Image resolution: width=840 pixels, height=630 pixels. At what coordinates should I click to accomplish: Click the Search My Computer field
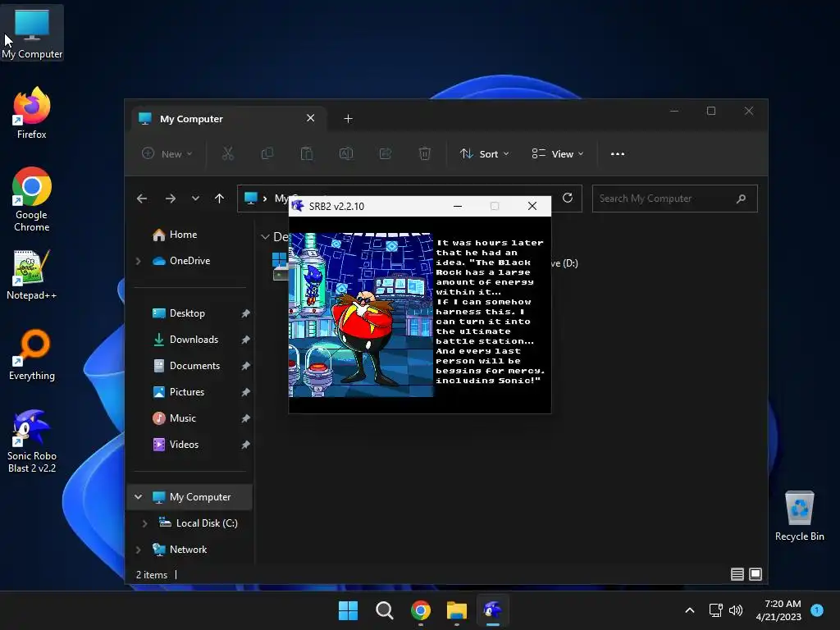(x=675, y=199)
